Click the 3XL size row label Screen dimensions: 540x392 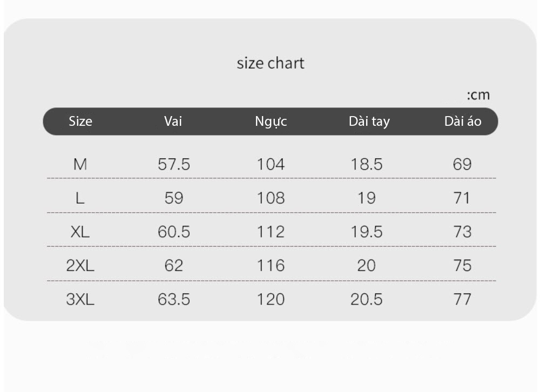point(80,299)
